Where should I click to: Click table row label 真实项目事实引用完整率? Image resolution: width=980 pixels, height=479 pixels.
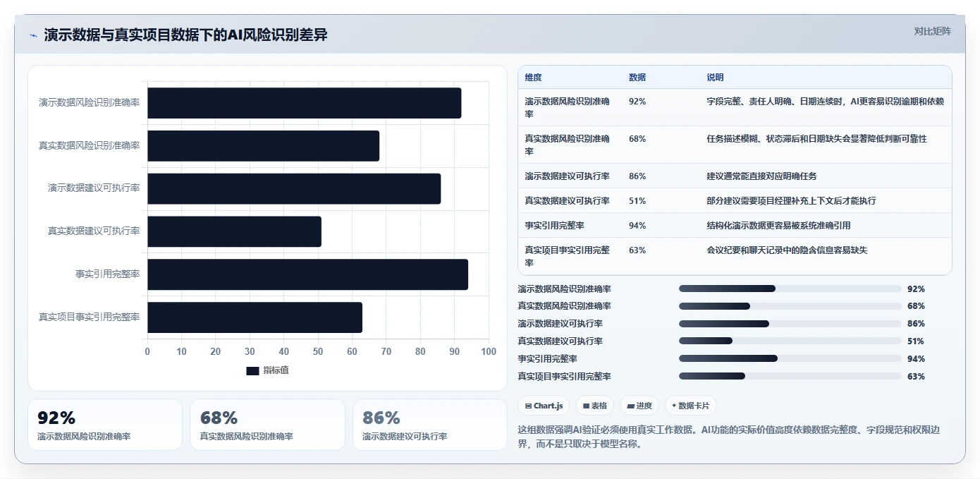(x=568, y=257)
